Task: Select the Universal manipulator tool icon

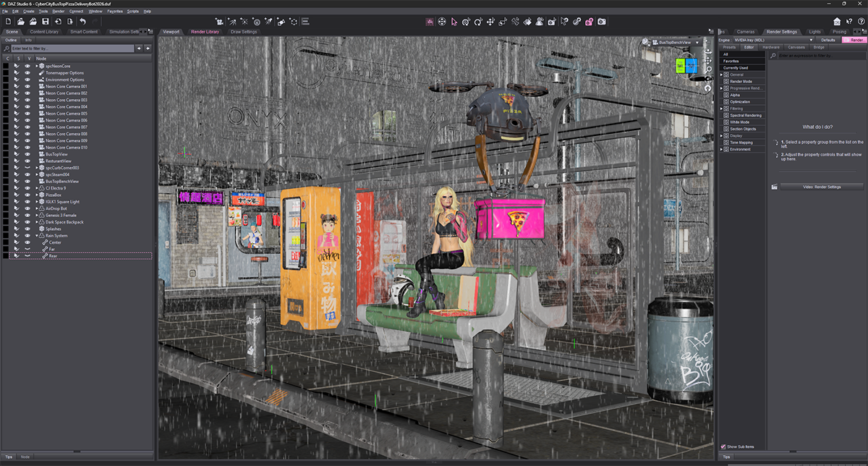Action: 466,22
